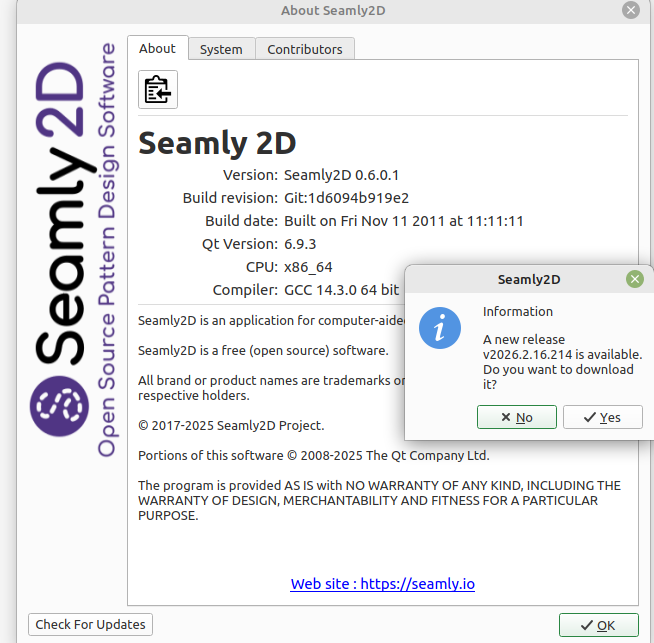Accept the new release with Yes
Image resolution: width=654 pixels, height=643 pixels.
click(x=602, y=417)
